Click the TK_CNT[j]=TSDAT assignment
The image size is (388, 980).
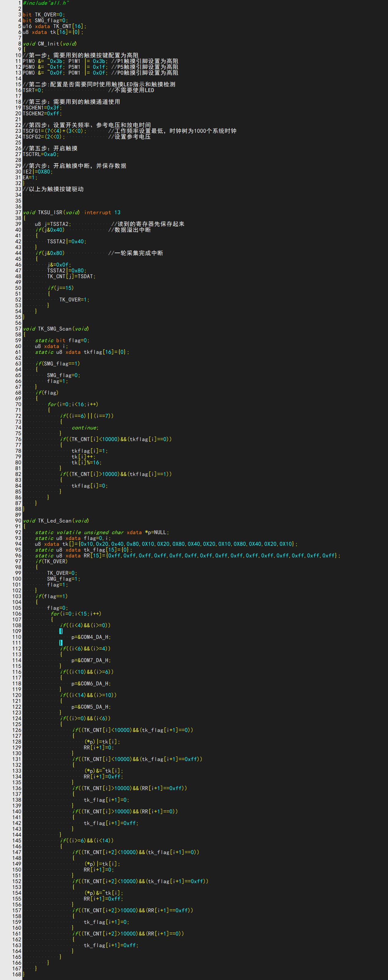coord(71,276)
